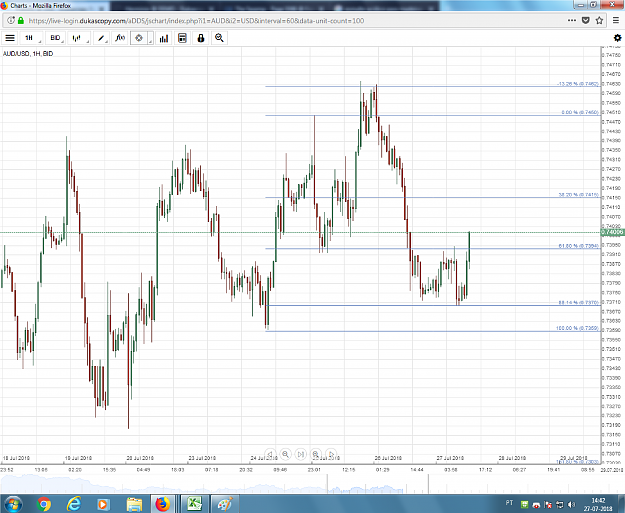Click the PT language indicator

[509, 503]
